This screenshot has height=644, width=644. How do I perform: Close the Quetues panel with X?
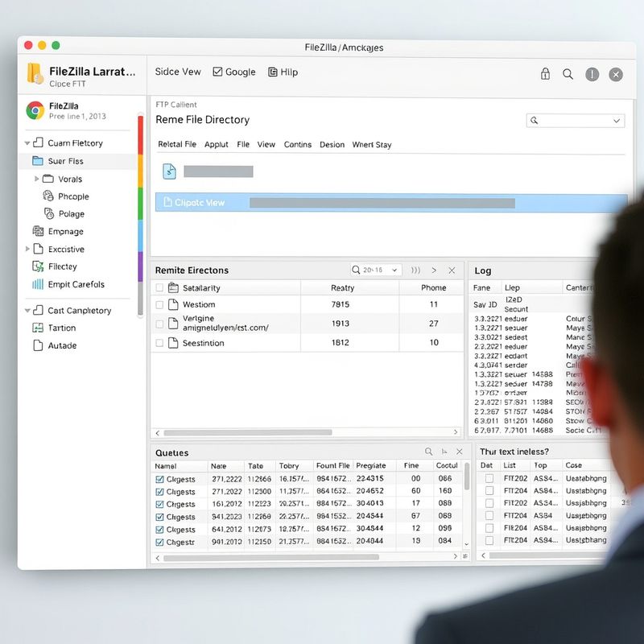click(459, 452)
